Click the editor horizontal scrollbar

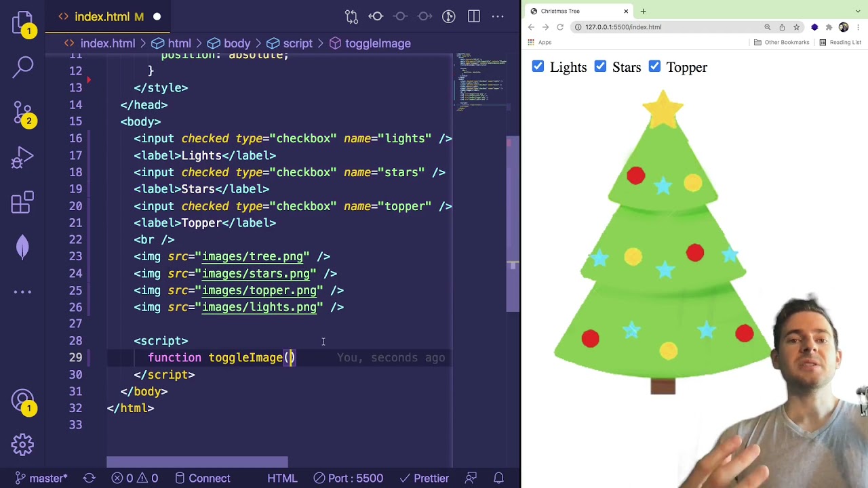coord(197,462)
